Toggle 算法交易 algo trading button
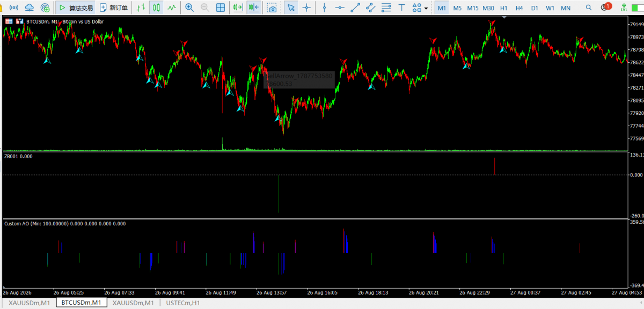This screenshot has height=309, width=644. click(x=76, y=8)
